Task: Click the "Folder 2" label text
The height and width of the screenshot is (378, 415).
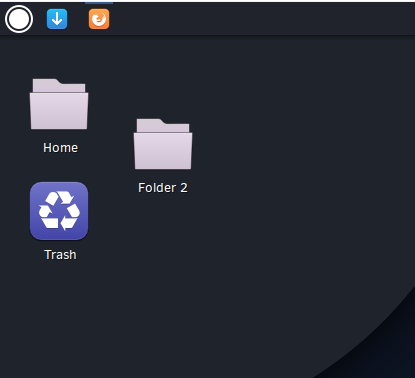Action: tap(163, 188)
